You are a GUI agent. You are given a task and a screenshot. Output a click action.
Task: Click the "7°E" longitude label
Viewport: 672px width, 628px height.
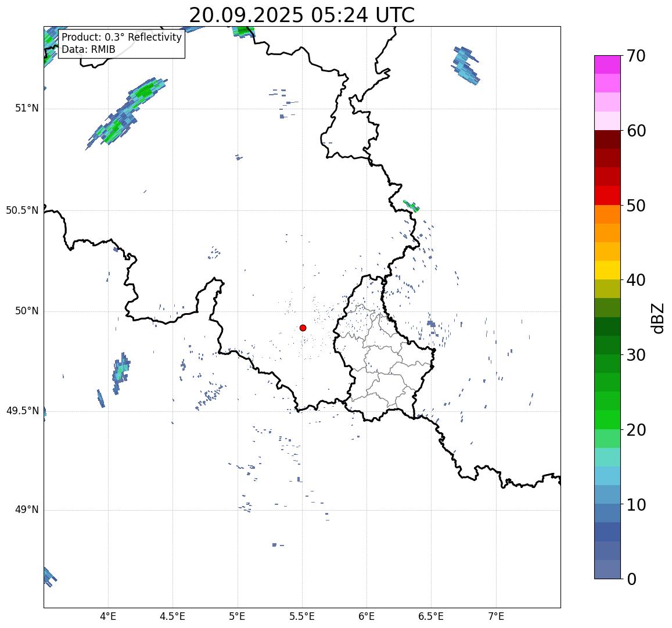click(496, 616)
